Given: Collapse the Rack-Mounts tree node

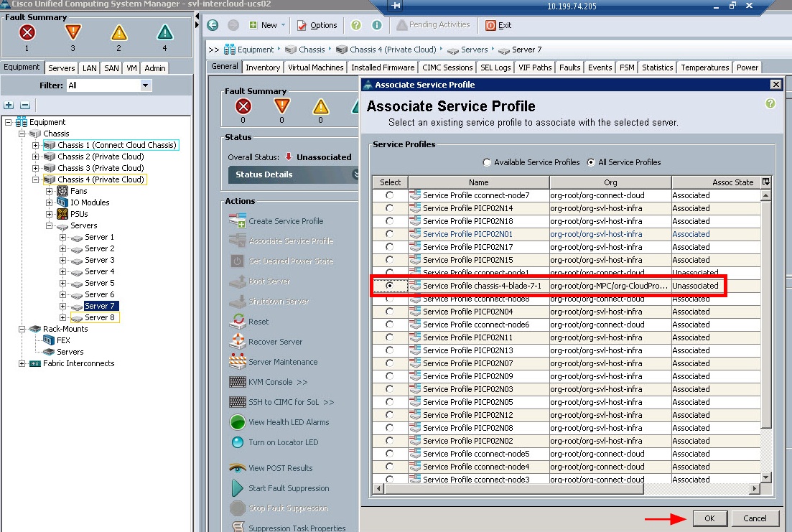Looking at the screenshot, I should (22, 329).
